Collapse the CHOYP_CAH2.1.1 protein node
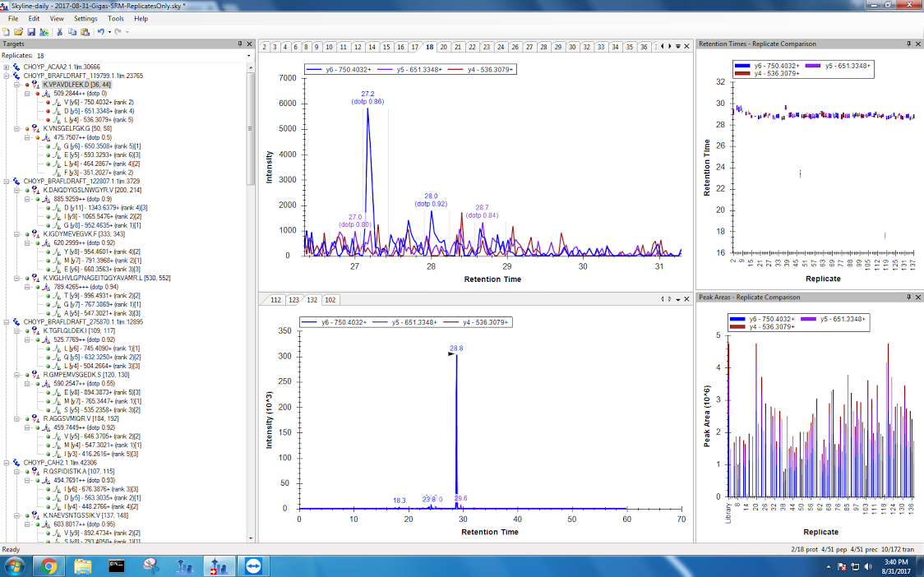 click(7, 463)
